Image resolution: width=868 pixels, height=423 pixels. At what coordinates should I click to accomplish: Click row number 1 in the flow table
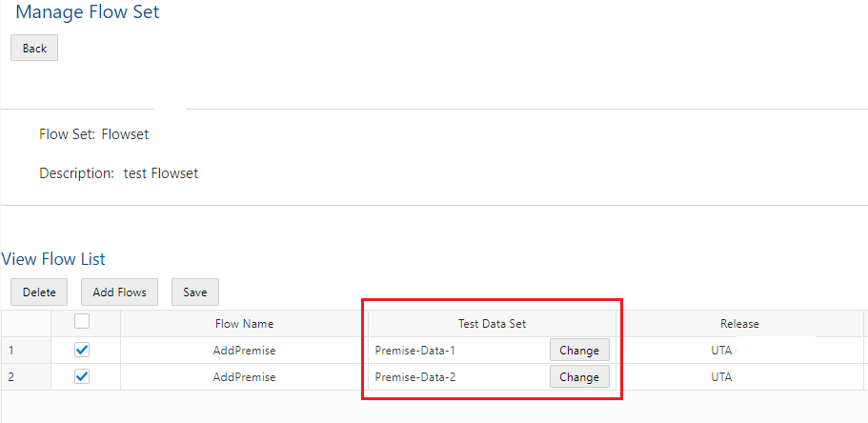11,351
